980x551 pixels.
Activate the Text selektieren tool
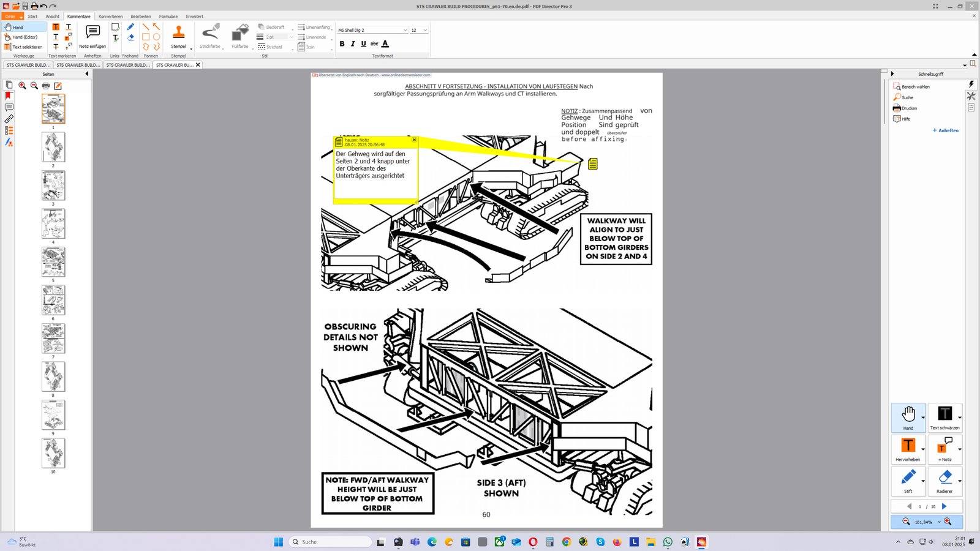coord(24,47)
